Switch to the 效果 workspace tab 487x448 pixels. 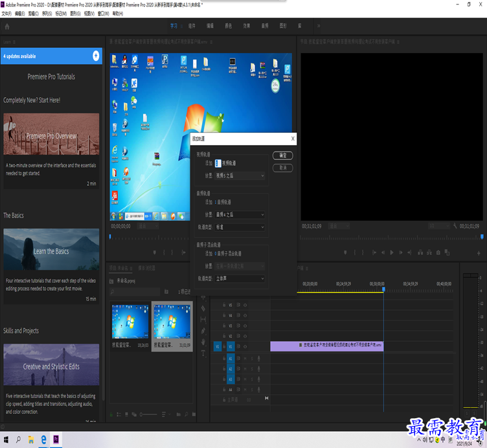coord(247,26)
